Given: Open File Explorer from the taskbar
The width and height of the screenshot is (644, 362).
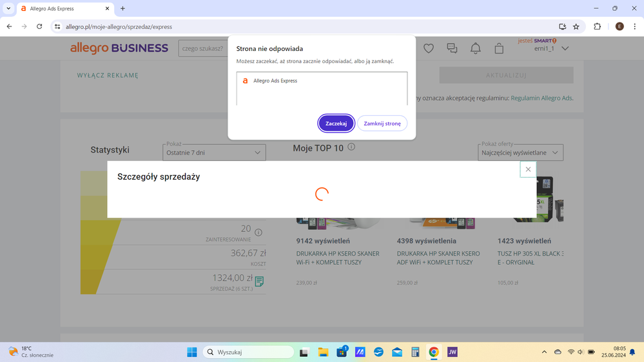Looking at the screenshot, I should tap(323, 352).
